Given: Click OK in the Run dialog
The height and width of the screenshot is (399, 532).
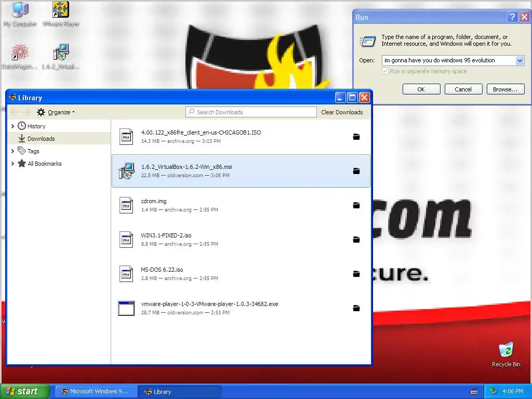Looking at the screenshot, I should [421, 89].
